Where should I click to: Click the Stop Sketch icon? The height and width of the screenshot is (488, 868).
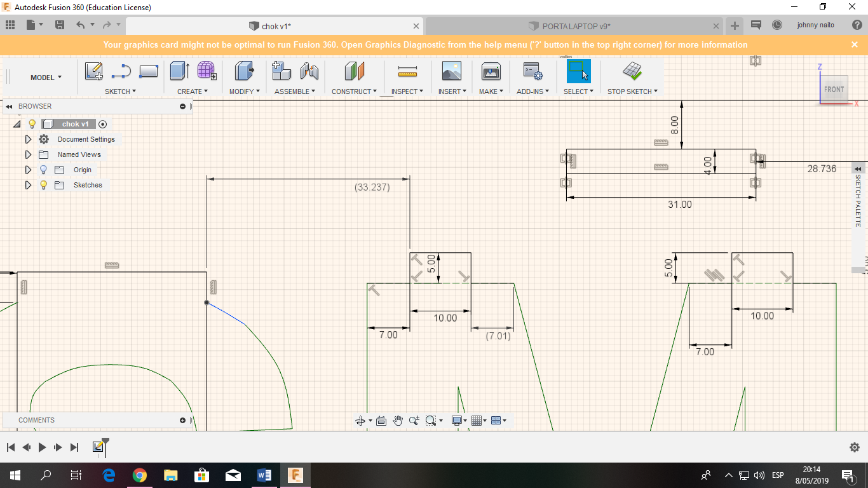[632, 71]
